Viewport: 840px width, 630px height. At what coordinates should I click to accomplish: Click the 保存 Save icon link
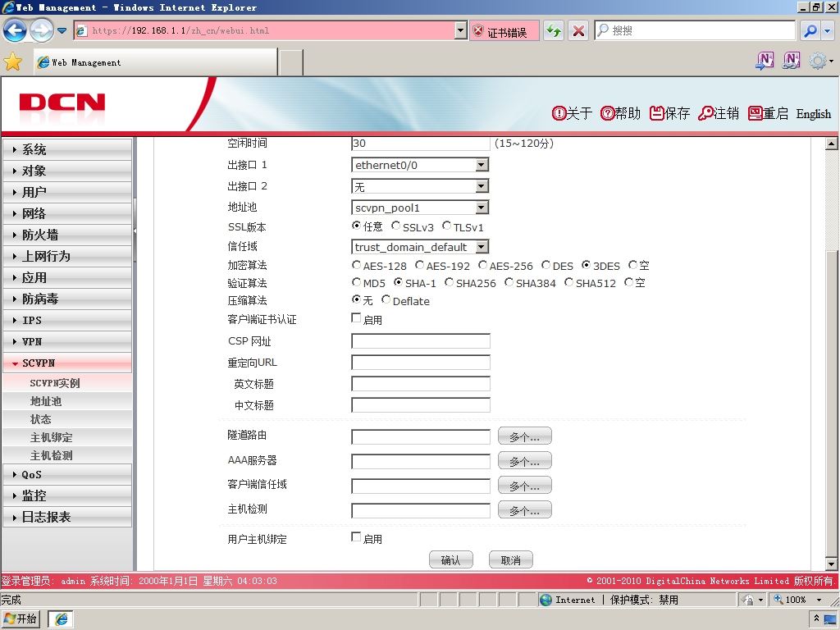tap(669, 113)
